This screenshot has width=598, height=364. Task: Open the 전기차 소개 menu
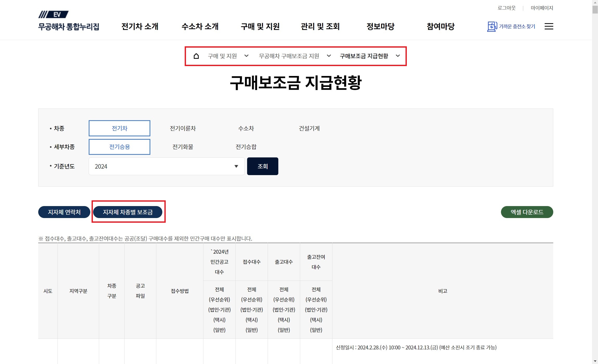[140, 26]
